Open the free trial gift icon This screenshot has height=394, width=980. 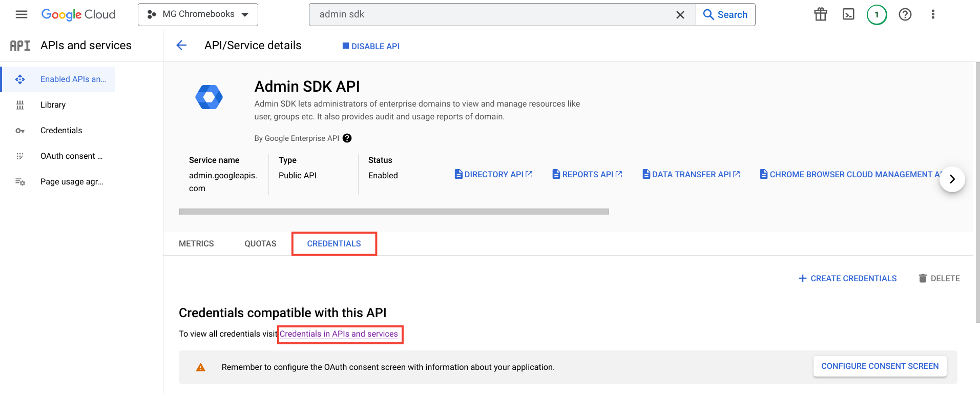[821, 14]
